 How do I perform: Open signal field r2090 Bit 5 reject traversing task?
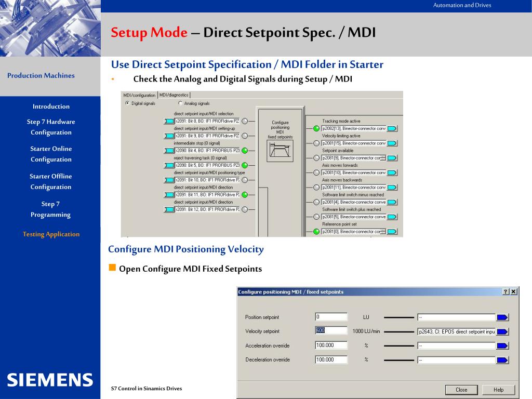point(207,165)
